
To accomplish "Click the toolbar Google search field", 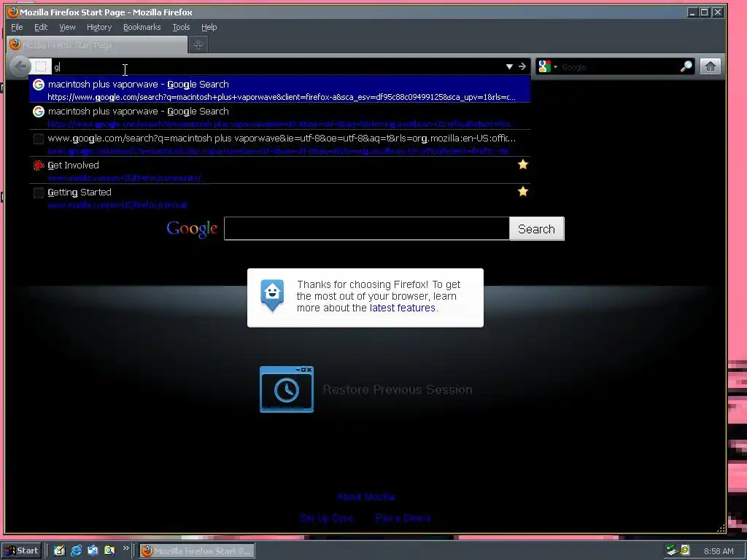I will point(619,66).
